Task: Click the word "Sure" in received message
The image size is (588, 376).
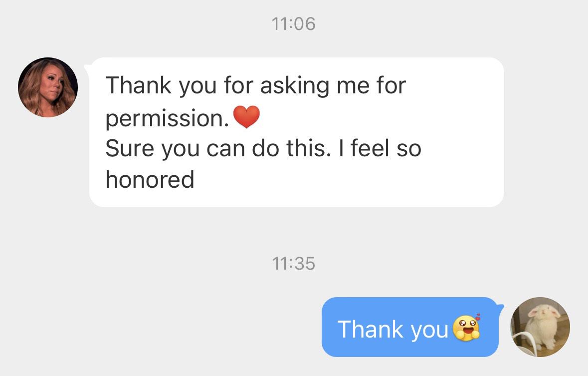Action: 130,148
